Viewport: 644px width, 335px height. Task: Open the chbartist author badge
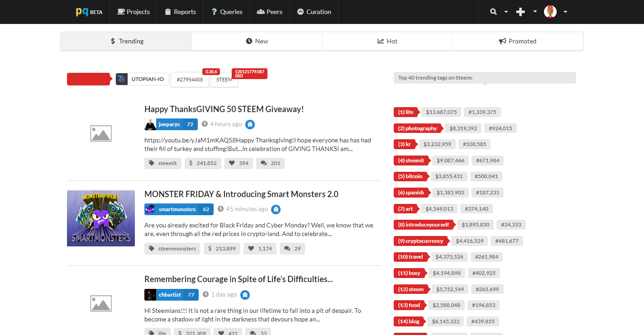pyautogui.click(x=172, y=294)
